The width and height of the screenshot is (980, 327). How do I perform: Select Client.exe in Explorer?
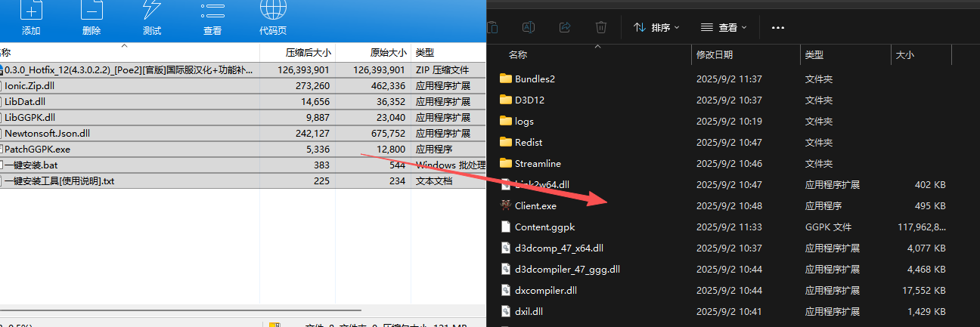(x=535, y=205)
